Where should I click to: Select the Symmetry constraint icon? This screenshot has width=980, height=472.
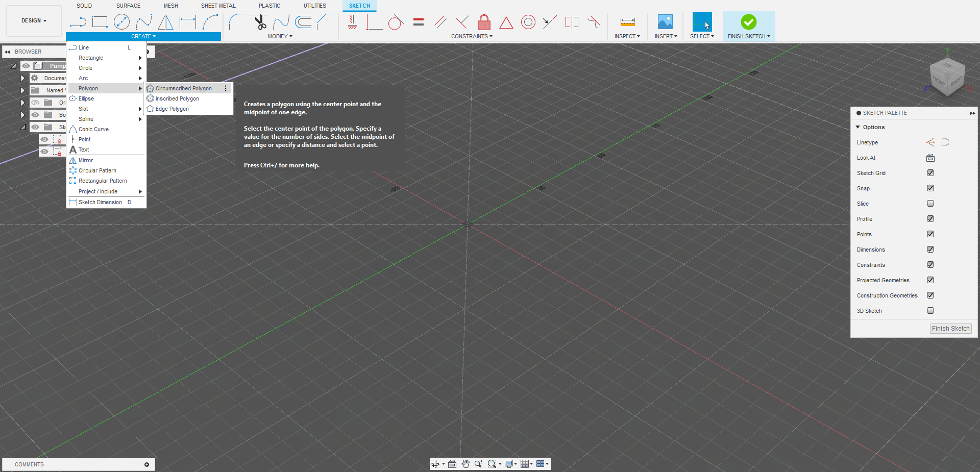click(572, 22)
